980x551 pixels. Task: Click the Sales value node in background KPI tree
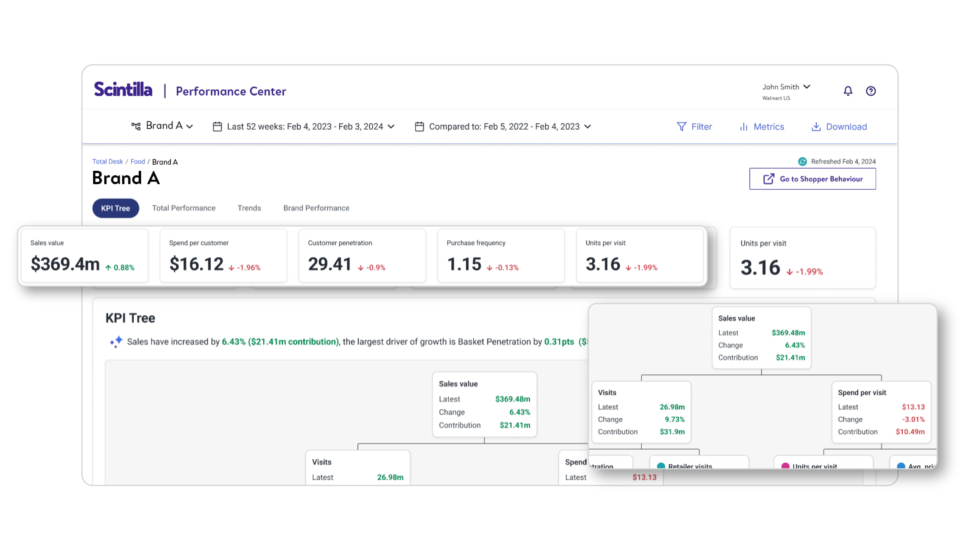coord(485,404)
